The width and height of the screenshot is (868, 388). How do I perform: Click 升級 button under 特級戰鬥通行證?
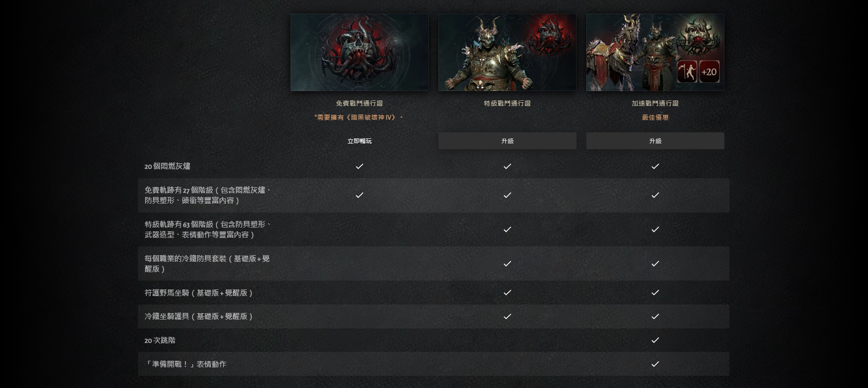[507, 141]
